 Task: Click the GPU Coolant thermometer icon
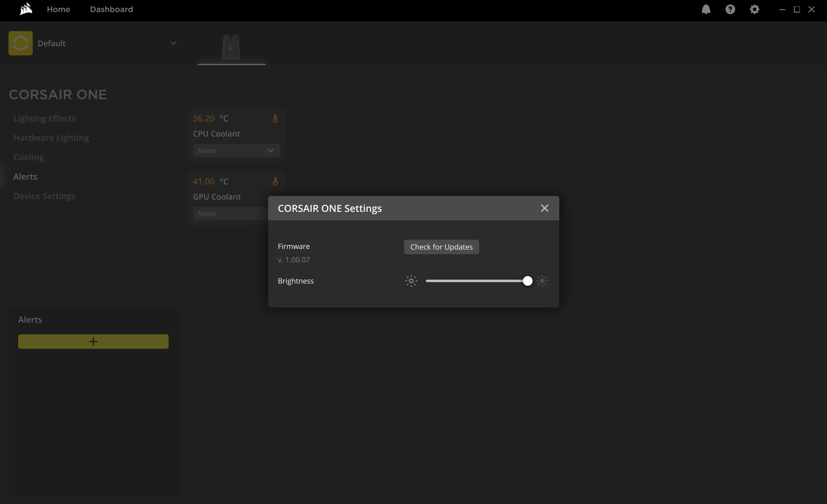275,181
